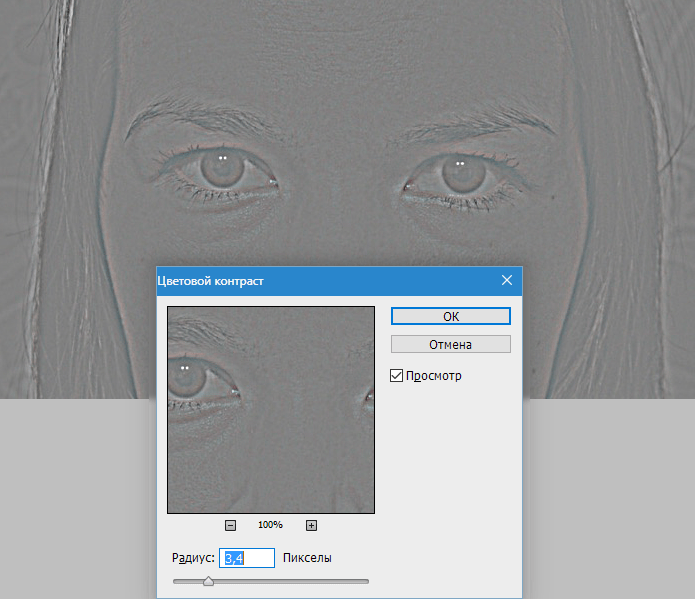This screenshot has height=599, width=695.
Task: Click the Радиус value input field
Action: (247, 558)
